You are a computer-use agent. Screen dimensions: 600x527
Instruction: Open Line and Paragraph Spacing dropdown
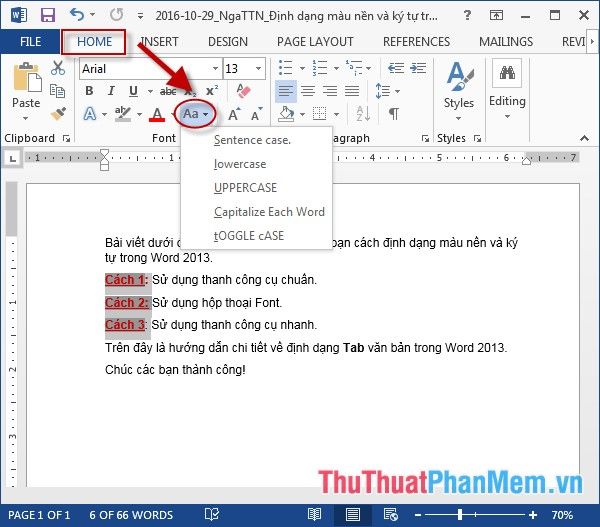coord(388,91)
